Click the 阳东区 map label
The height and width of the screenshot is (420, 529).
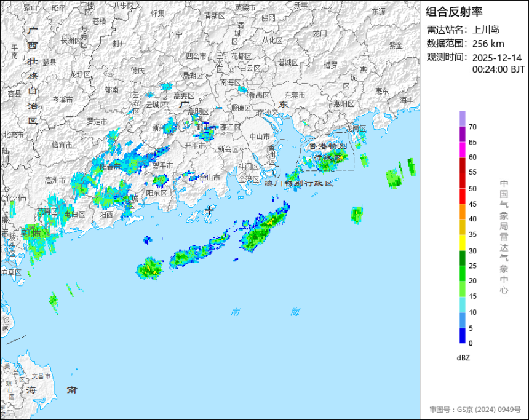click(x=156, y=193)
